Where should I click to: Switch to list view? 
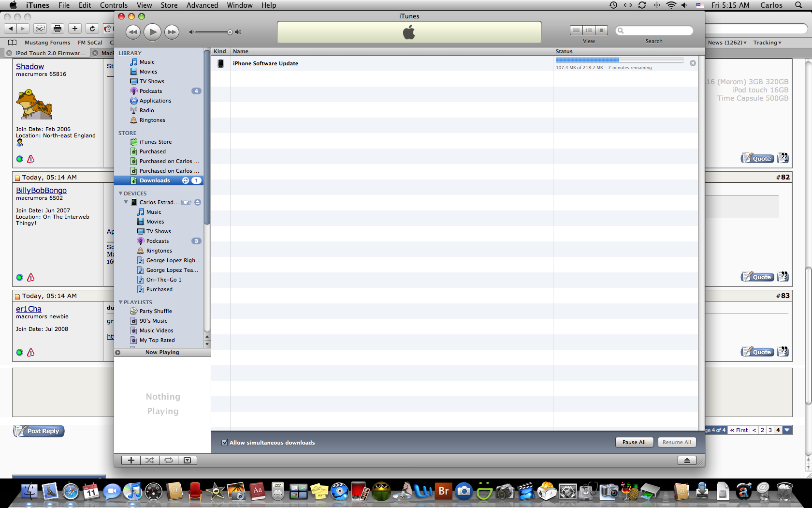(576, 30)
